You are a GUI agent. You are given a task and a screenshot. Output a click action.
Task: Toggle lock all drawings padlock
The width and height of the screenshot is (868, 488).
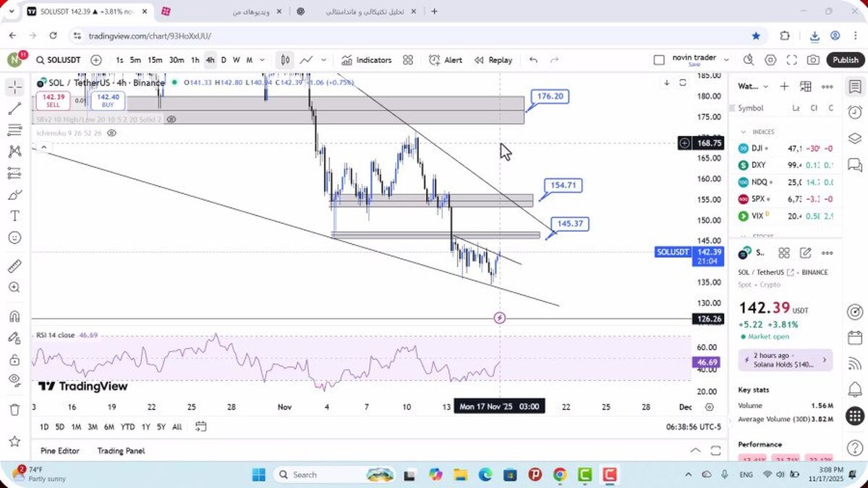[14, 360]
